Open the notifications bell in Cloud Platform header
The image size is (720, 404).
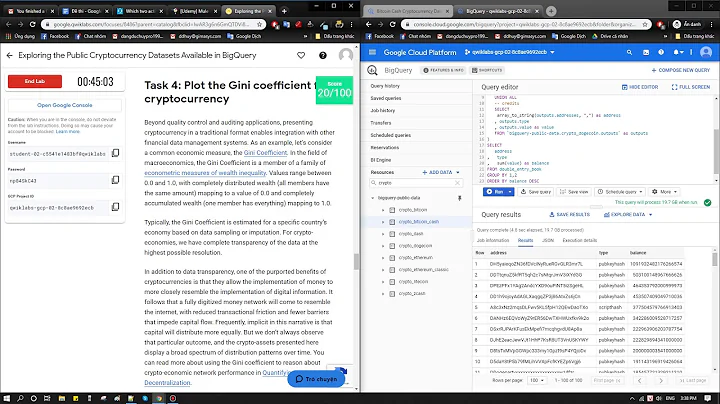coord(676,52)
